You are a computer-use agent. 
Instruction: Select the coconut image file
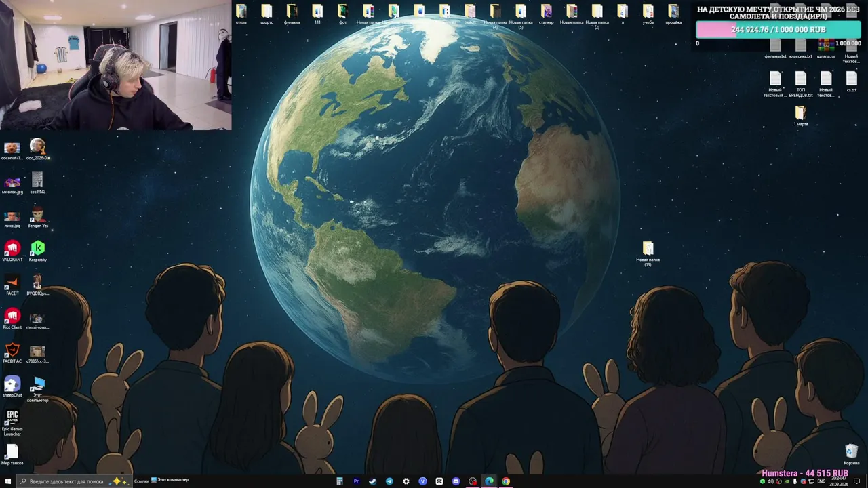pyautogui.click(x=12, y=150)
